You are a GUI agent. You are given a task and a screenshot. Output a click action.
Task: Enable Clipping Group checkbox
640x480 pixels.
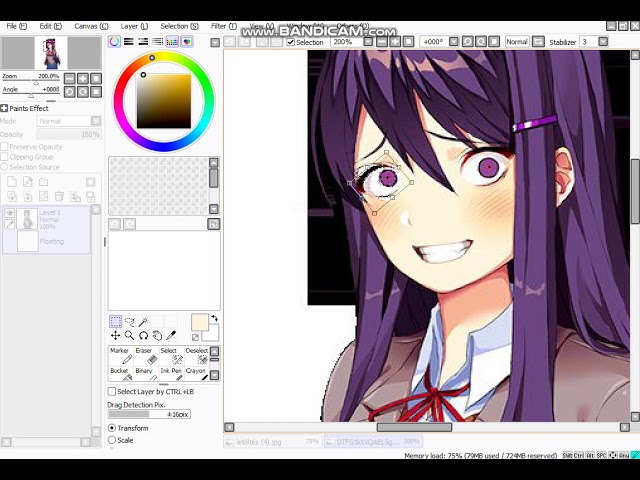(4, 157)
